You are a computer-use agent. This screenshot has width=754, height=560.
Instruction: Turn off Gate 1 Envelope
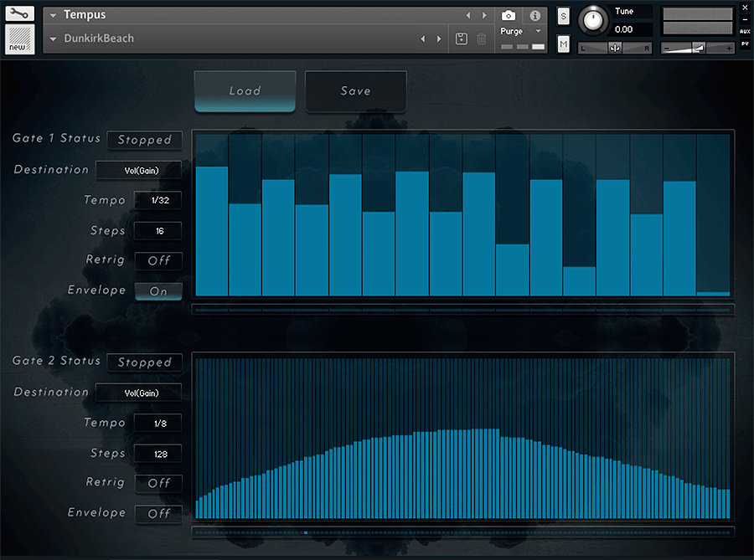point(158,290)
